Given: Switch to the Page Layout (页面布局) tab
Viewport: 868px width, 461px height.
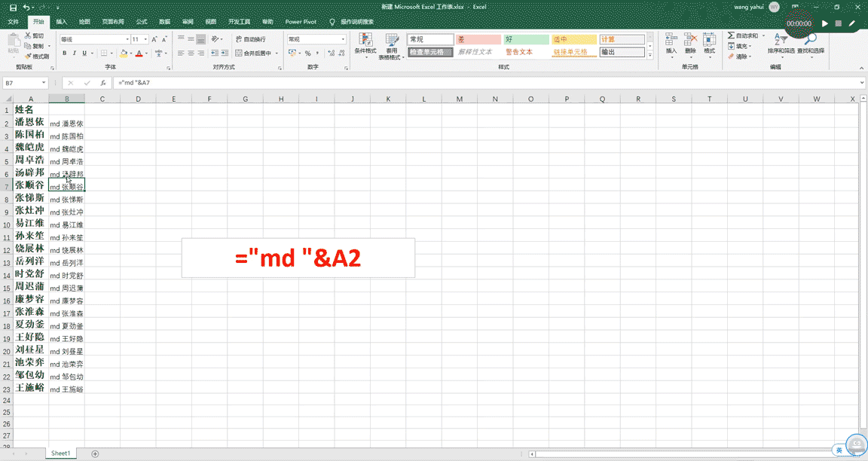Looking at the screenshot, I should (x=113, y=22).
